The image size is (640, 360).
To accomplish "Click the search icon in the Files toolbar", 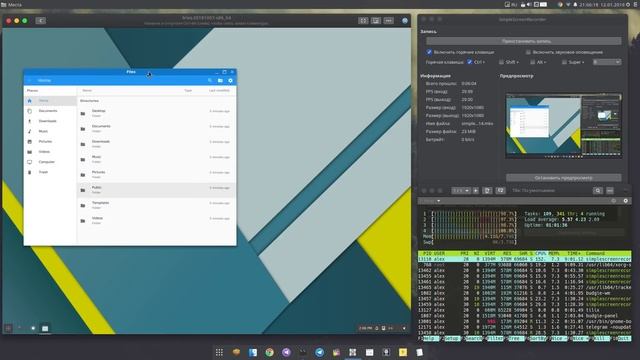I will (x=210, y=80).
